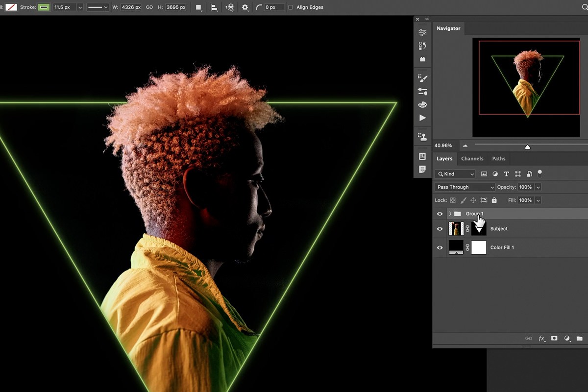The height and width of the screenshot is (392, 588).
Task: Toggle the link width and height icon
Action: [149, 7]
